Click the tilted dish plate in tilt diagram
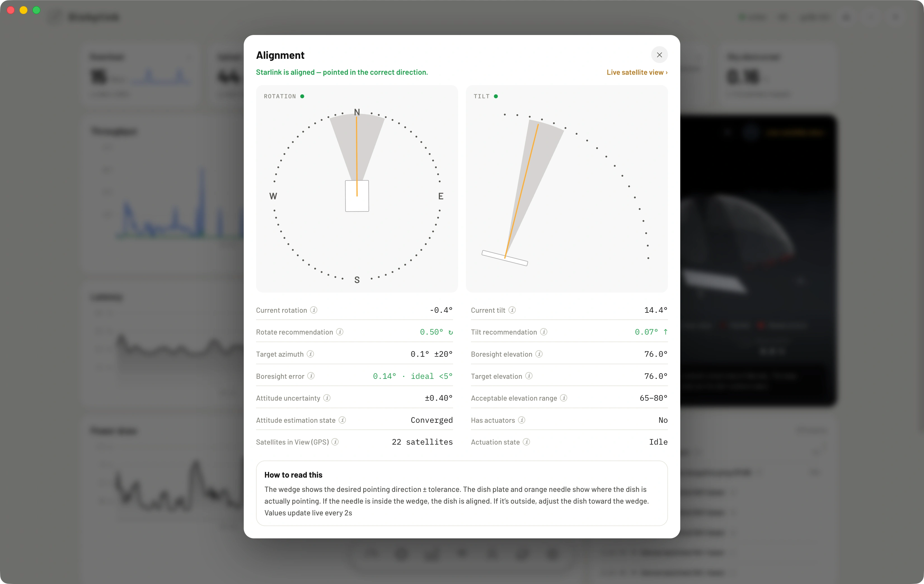This screenshot has width=924, height=584. click(505, 258)
